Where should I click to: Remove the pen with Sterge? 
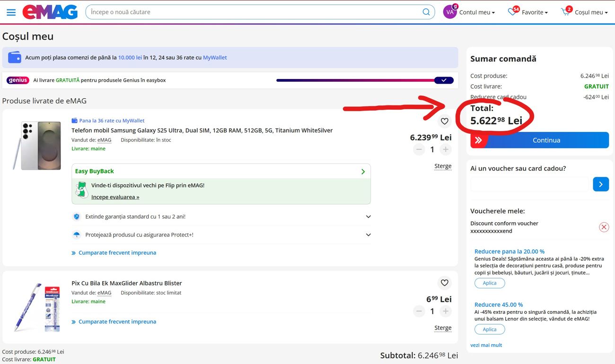[x=443, y=328]
